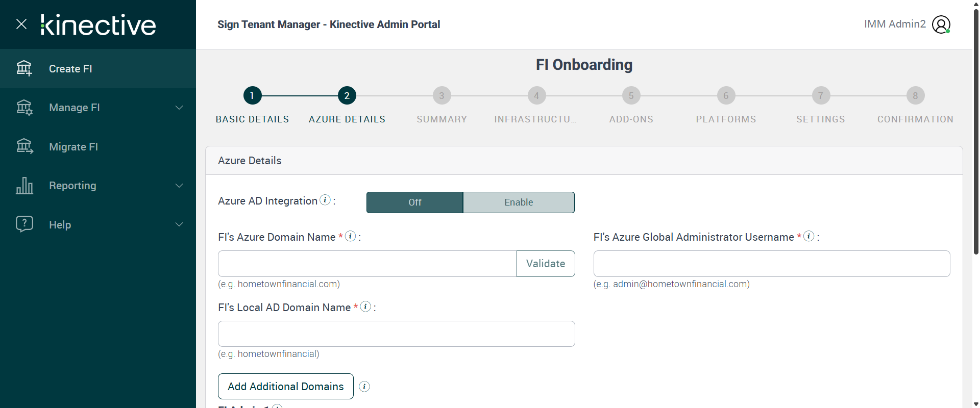Focus the Azure Global Administrator Username field
This screenshot has height=408, width=980.
(771, 264)
